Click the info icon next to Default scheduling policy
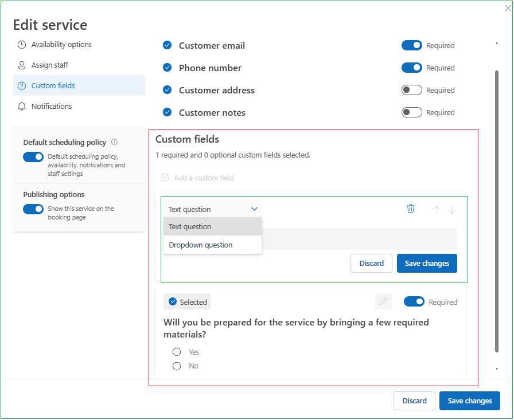The height and width of the screenshot is (420, 514). (114, 142)
